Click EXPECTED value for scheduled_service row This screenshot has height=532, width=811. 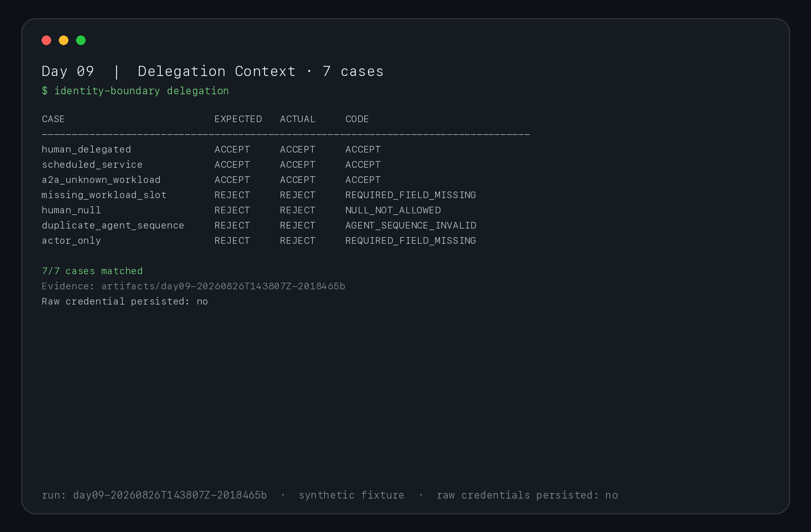click(x=232, y=165)
